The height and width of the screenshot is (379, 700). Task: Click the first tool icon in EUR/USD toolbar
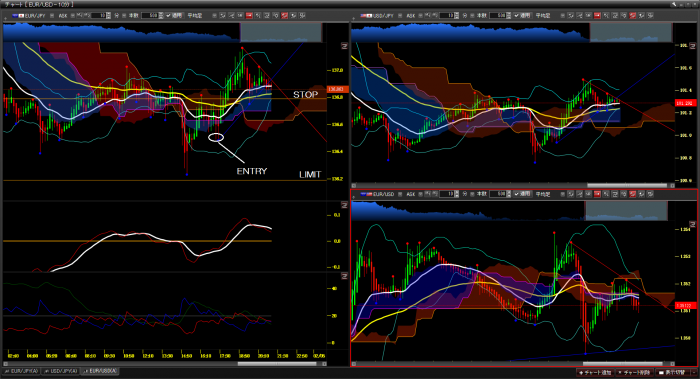pos(570,194)
